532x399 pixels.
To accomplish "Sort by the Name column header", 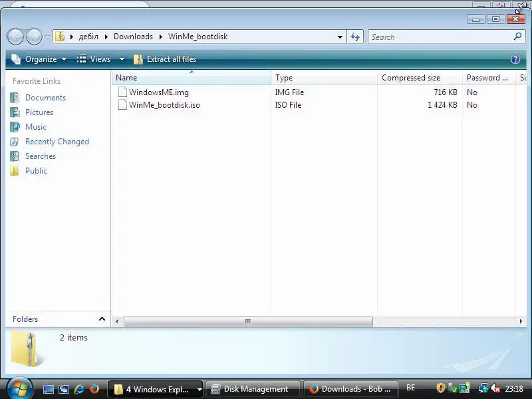I will 192,78.
